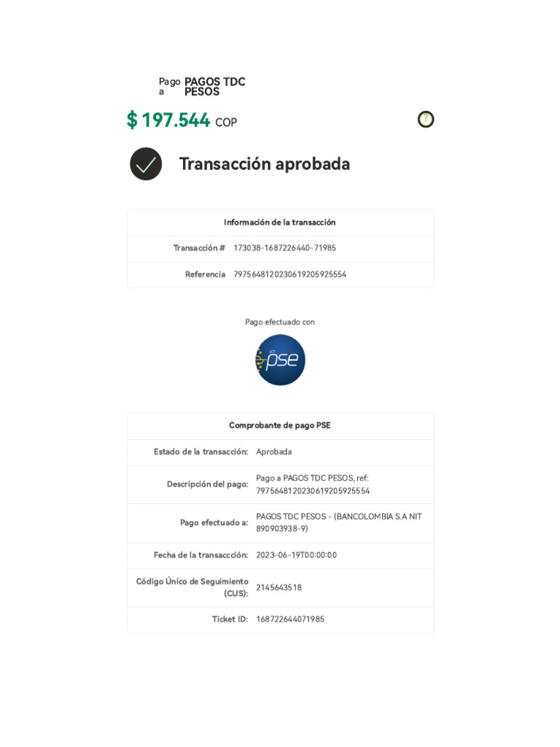Viewport: 560px width, 747px height.
Task: Click the "Pago efectuado con" label
Action: pyautogui.click(x=280, y=322)
